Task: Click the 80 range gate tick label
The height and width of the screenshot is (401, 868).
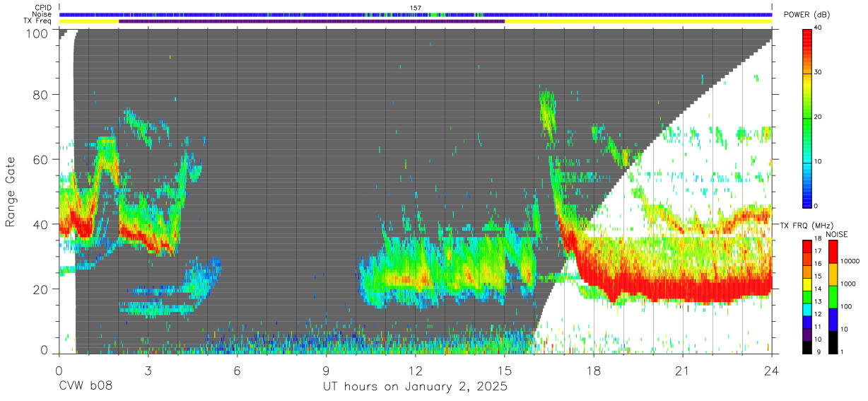Action: click(x=40, y=95)
